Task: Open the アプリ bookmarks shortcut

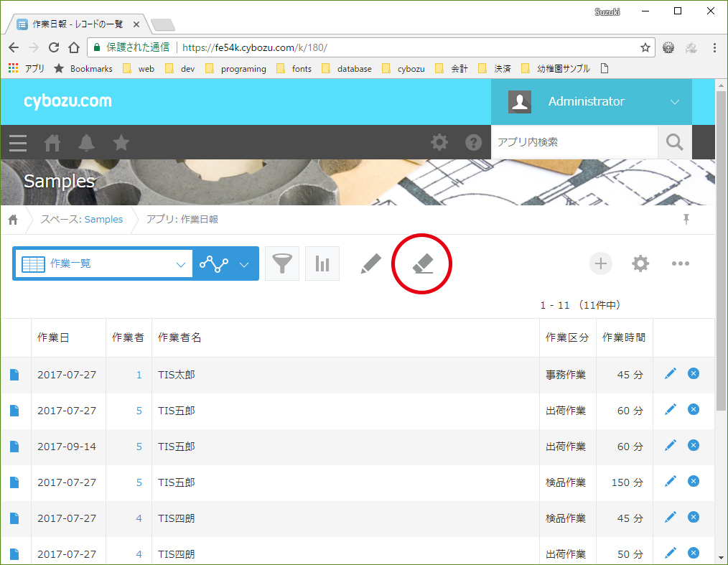Action: 27,69
